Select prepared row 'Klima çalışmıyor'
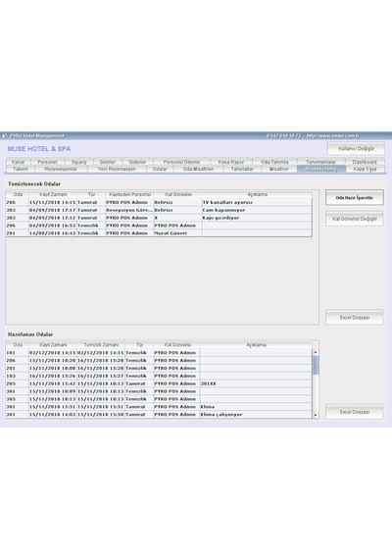 (159, 415)
